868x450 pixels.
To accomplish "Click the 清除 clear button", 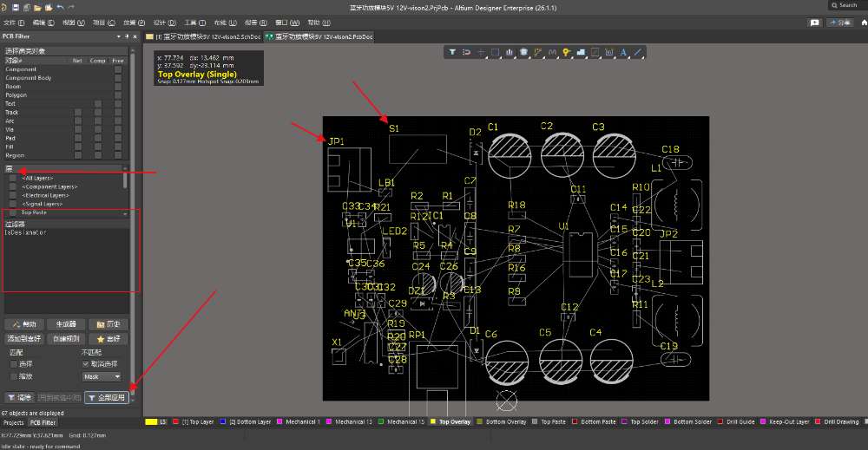I will pos(19,397).
